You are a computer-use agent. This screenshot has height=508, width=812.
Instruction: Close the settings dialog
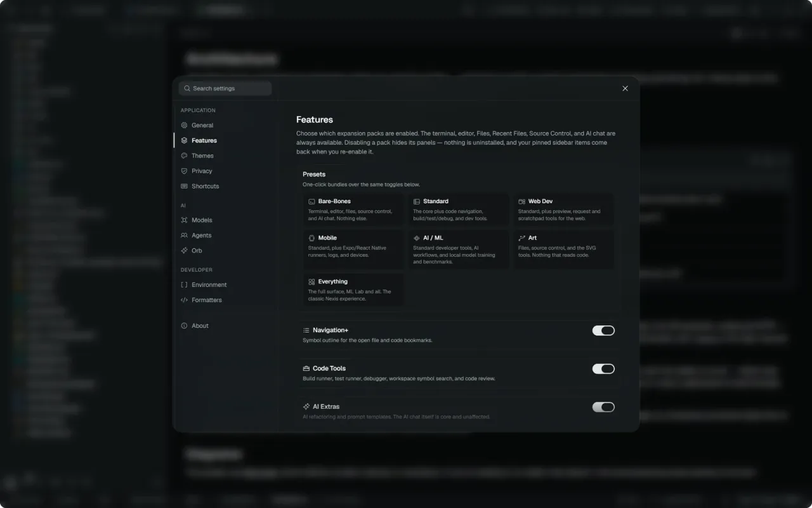pos(625,88)
